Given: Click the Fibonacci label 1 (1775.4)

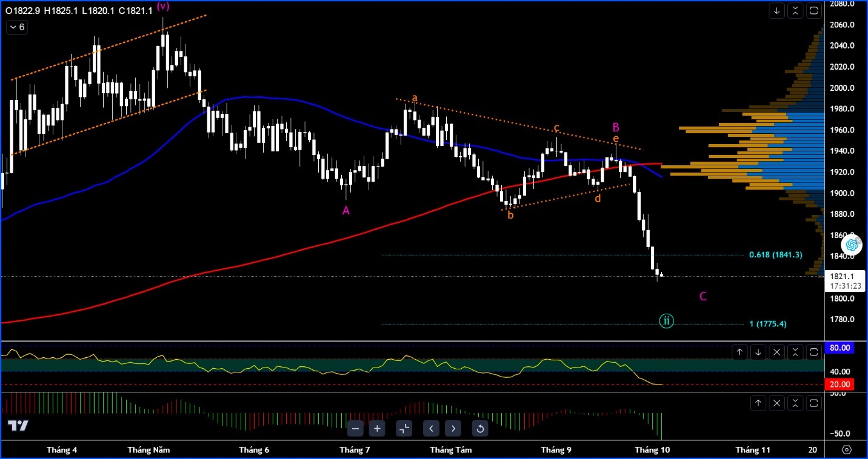Looking at the screenshot, I should click(768, 324).
